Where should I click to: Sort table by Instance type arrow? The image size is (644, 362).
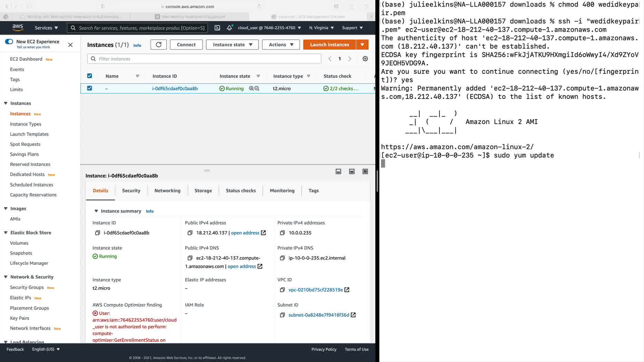pyautogui.click(x=309, y=76)
